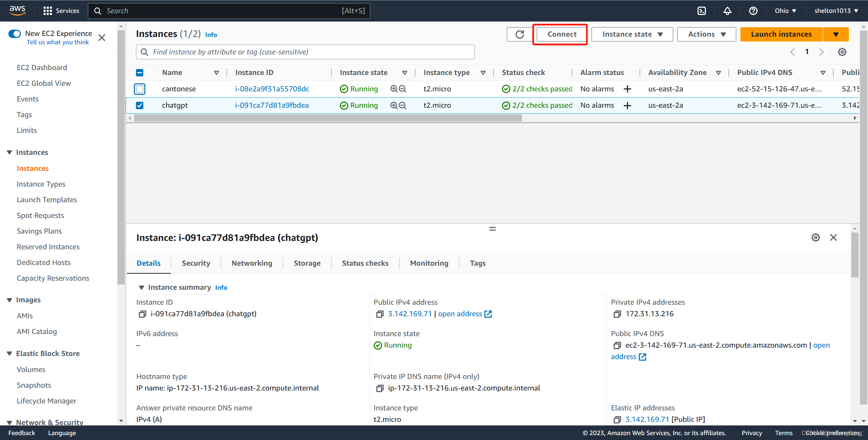Image resolution: width=868 pixels, height=440 pixels.
Task: Open Feedback in footer
Action: pyautogui.click(x=22, y=433)
